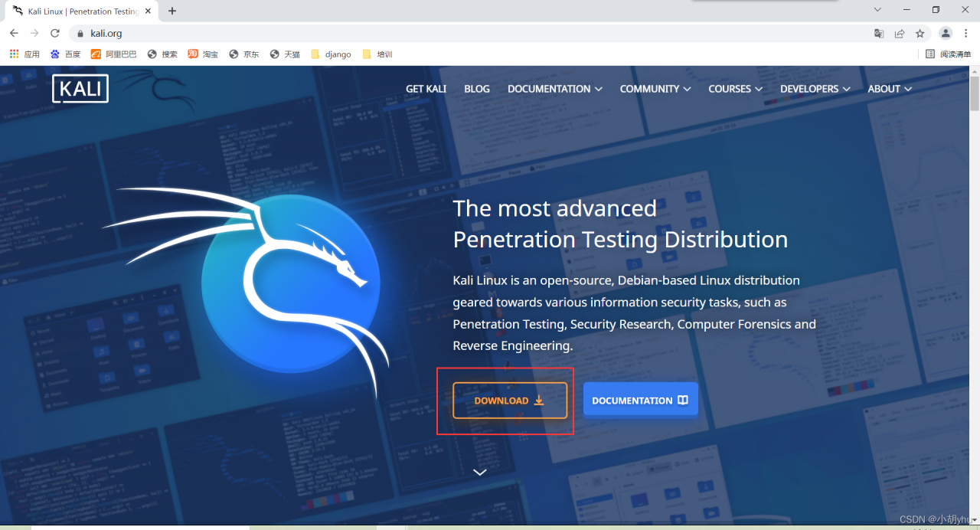Click the padlock site info icon
Image resolution: width=980 pixels, height=530 pixels.
(x=80, y=34)
